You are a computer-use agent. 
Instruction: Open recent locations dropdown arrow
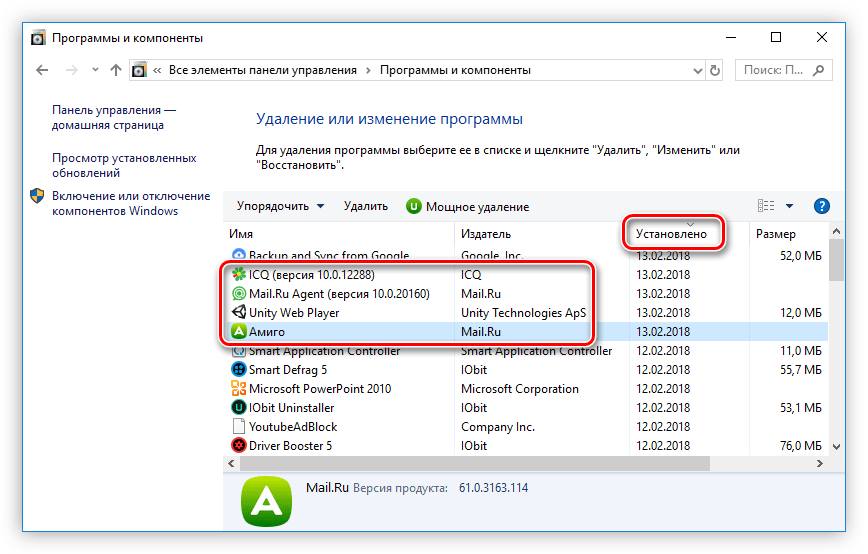[x=95, y=70]
